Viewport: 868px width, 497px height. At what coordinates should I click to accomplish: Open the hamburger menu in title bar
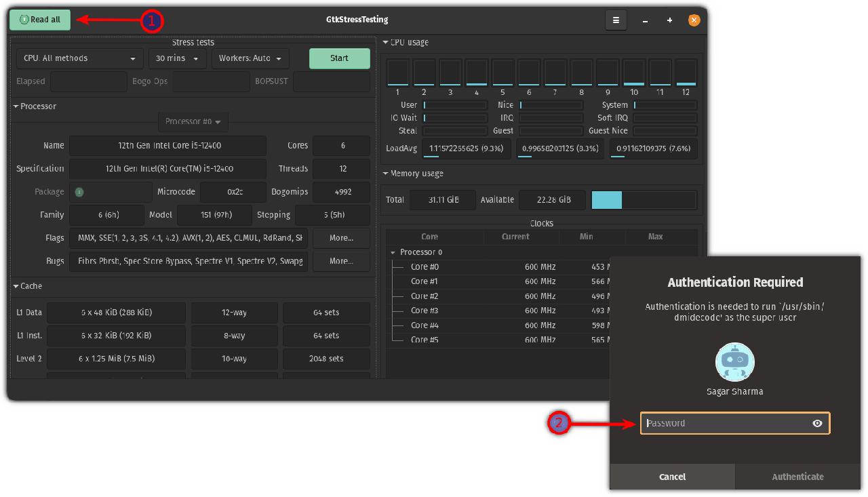616,20
